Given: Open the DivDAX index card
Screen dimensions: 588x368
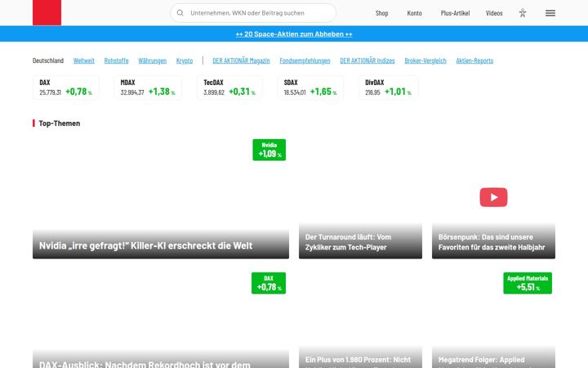Looking at the screenshot, I should (x=389, y=88).
